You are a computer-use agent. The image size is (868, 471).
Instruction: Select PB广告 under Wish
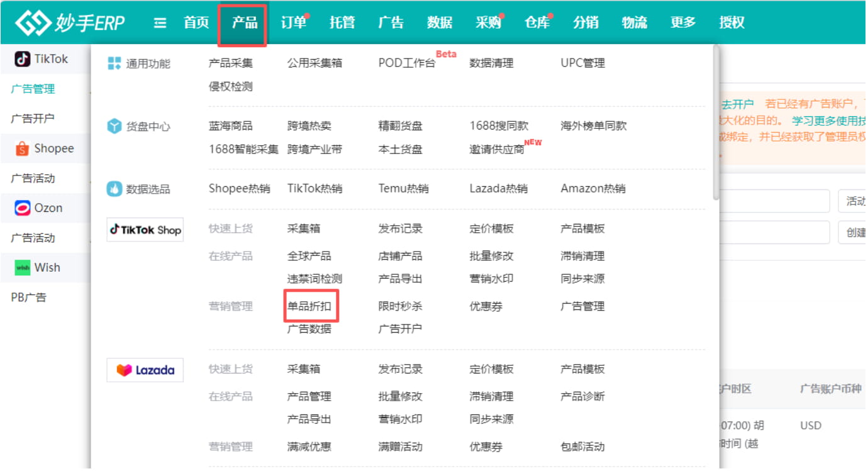tap(29, 297)
